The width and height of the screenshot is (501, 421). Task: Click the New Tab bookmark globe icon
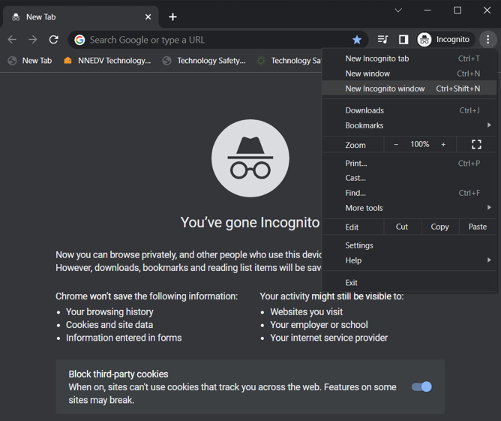tap(12, 61)
